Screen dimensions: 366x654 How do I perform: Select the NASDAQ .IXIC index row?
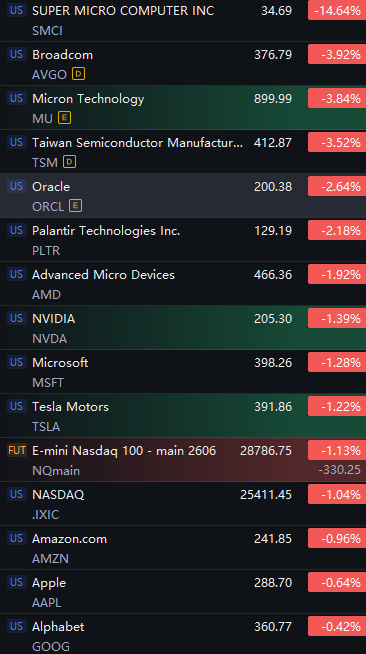coord(183,504)
